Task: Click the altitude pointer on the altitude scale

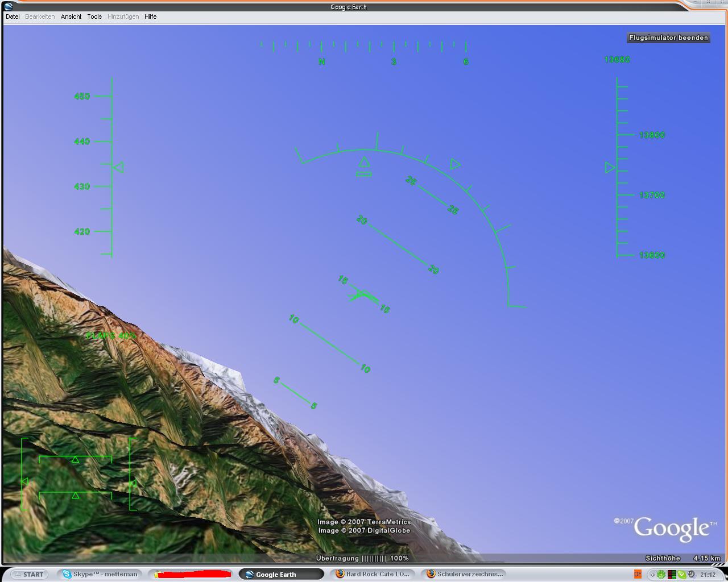Action: click(610, 168)
